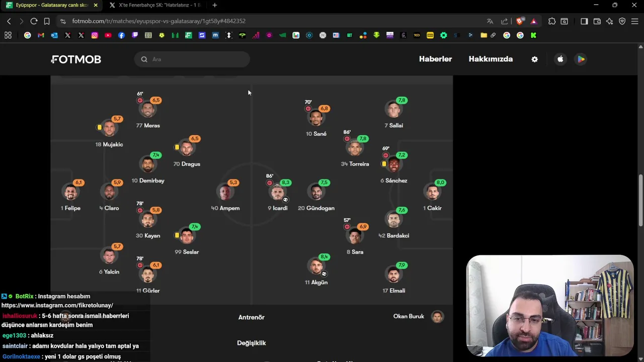Select player 10 Sané

(x=316, y=119)
